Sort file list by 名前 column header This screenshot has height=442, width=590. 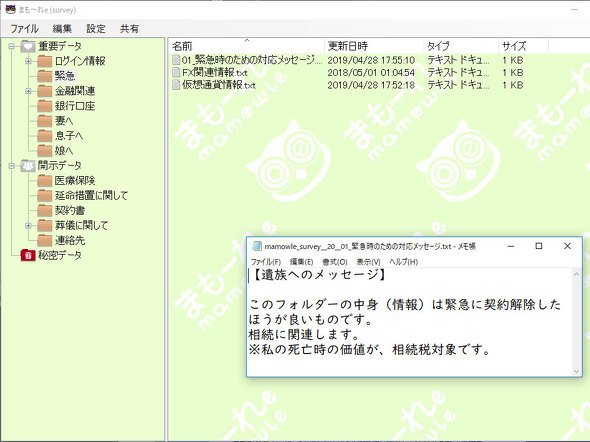tap(245, 46)
